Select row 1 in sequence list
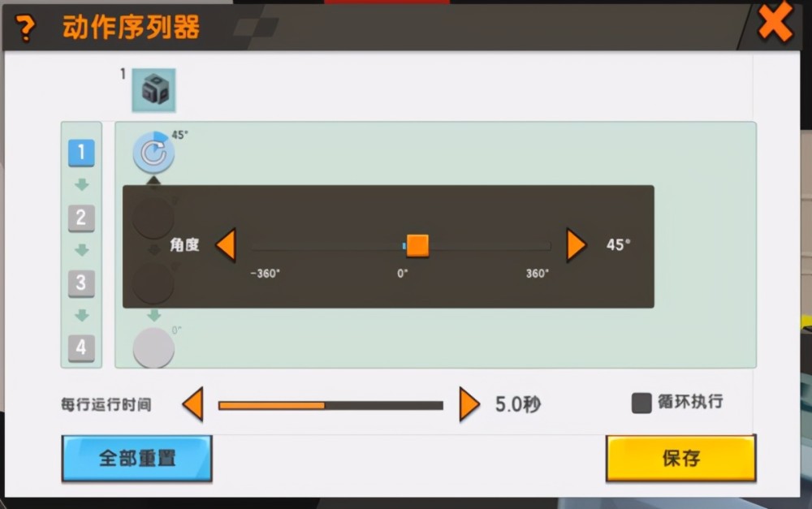Viewport: 812px width, 509px height. 81,153
